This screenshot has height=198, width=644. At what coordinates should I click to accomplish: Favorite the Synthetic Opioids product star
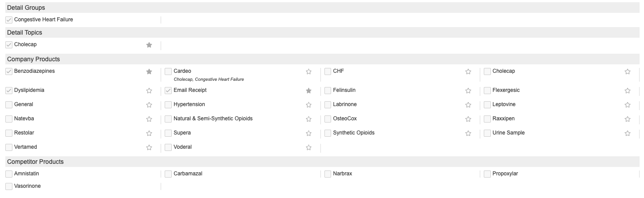coord(468,133)
